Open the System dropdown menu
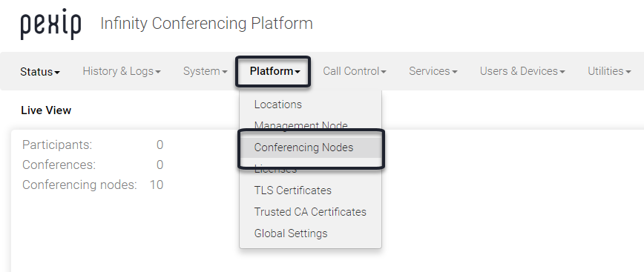Viewport: 644px width, 272px height. click(x=206, y=71)
